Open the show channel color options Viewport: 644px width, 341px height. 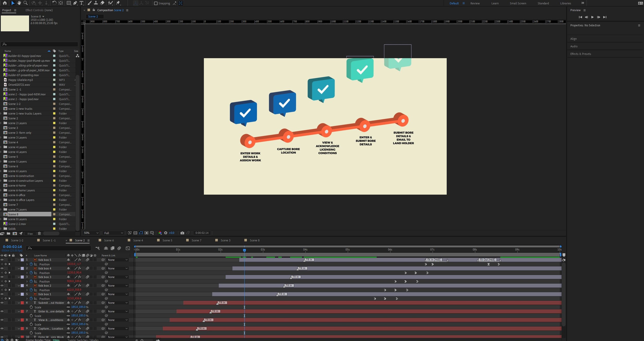[x=160, y=233]
